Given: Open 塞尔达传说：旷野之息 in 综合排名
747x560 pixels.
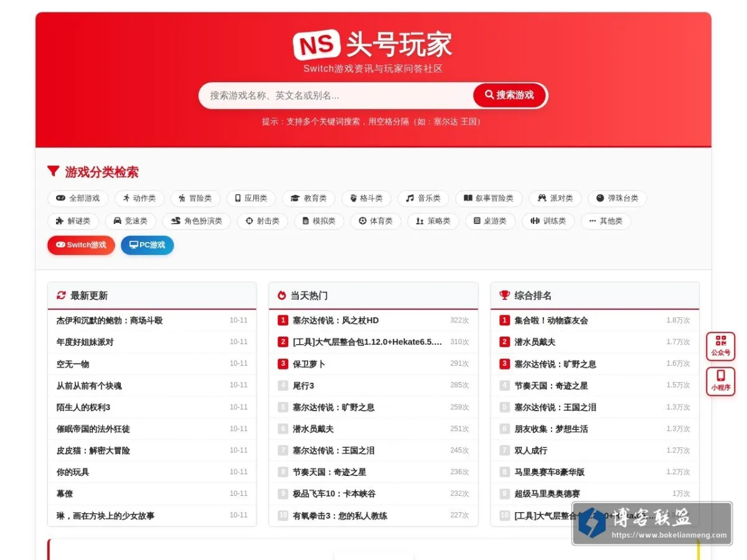Looking at the screenshot, I should click(555, 364).
